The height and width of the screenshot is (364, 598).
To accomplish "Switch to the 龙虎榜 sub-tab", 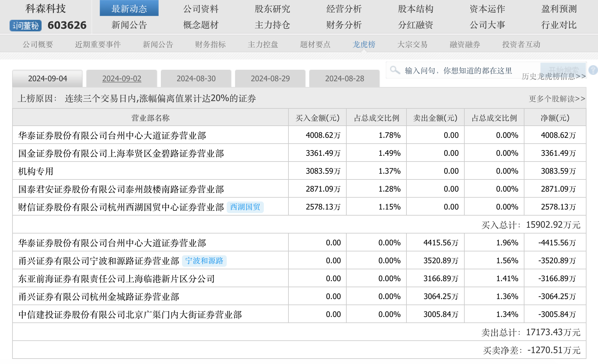I will coord(364,44).
